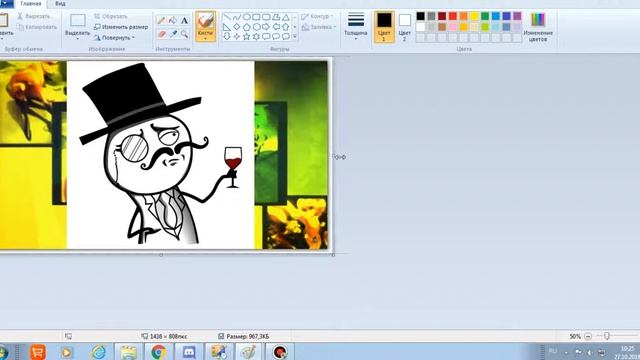Expand the Повернуть rotate menu
The image size is (640, 360).
[114, 38]
